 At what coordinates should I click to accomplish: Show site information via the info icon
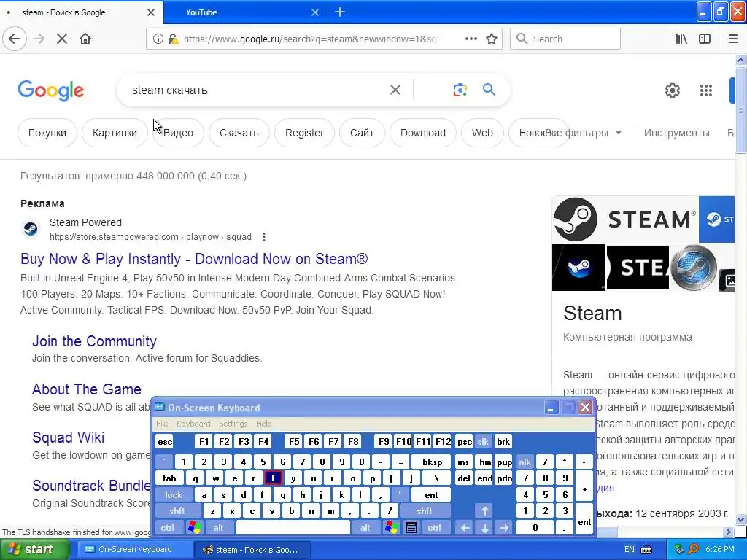point(158,39)
